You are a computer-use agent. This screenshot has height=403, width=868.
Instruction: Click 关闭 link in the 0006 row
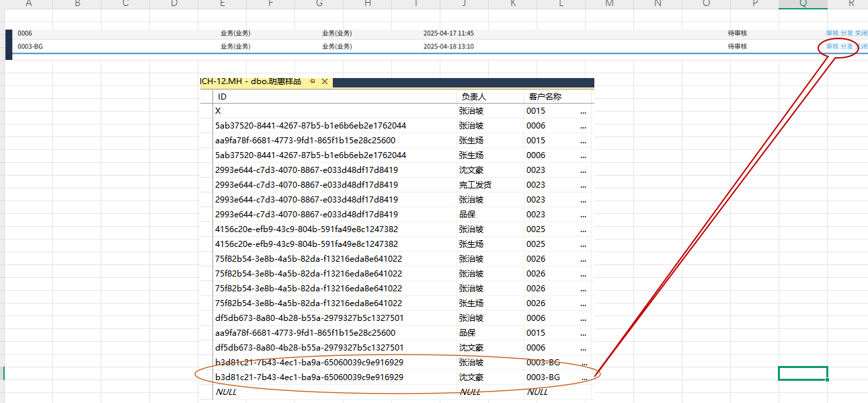point(861,33)
